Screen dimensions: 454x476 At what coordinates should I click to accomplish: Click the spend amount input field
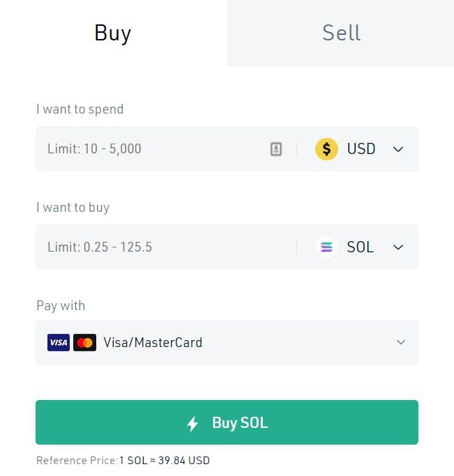[x=153, y=148]
